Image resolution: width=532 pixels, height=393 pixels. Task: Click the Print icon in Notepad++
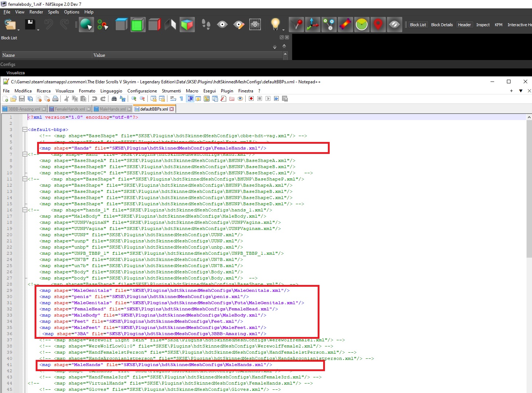click(55, 99)
